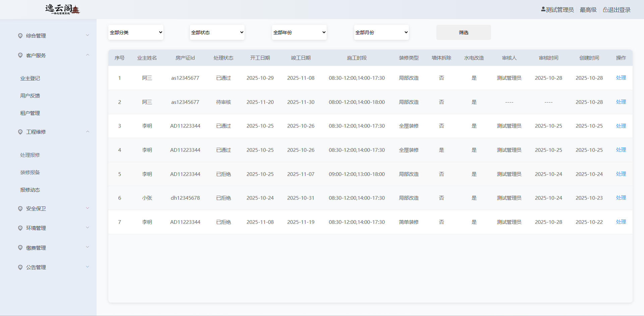Click the pin icon beside 客户服务

pyautogui.click(x=20, y=55)
